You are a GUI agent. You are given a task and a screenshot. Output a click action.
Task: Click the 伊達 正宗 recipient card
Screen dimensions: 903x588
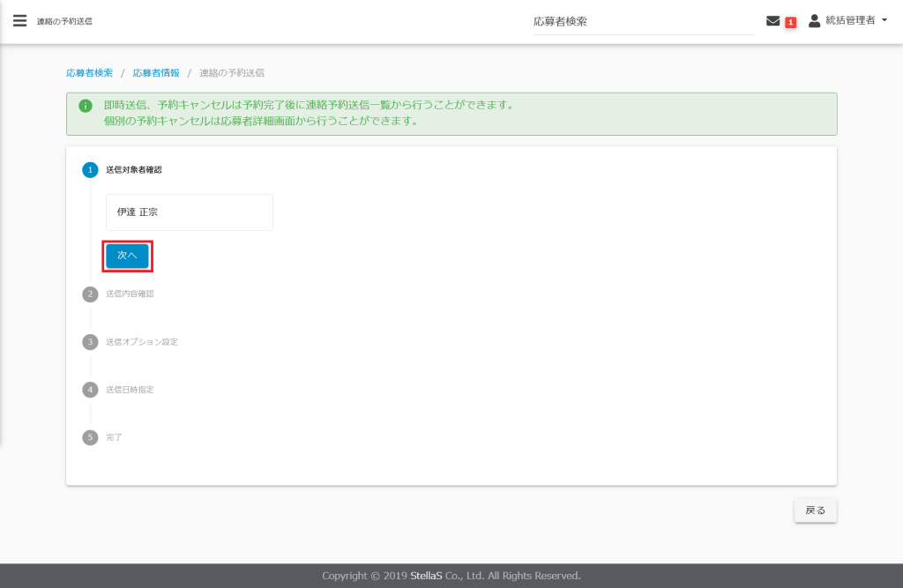point(189,212)
